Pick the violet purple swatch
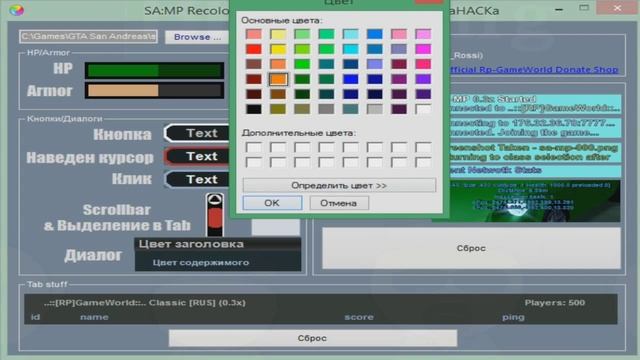 [423, 79]
